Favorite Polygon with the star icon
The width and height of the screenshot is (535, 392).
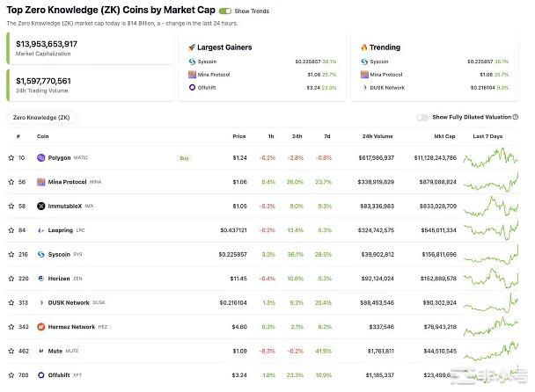click(x=11, y=158)
